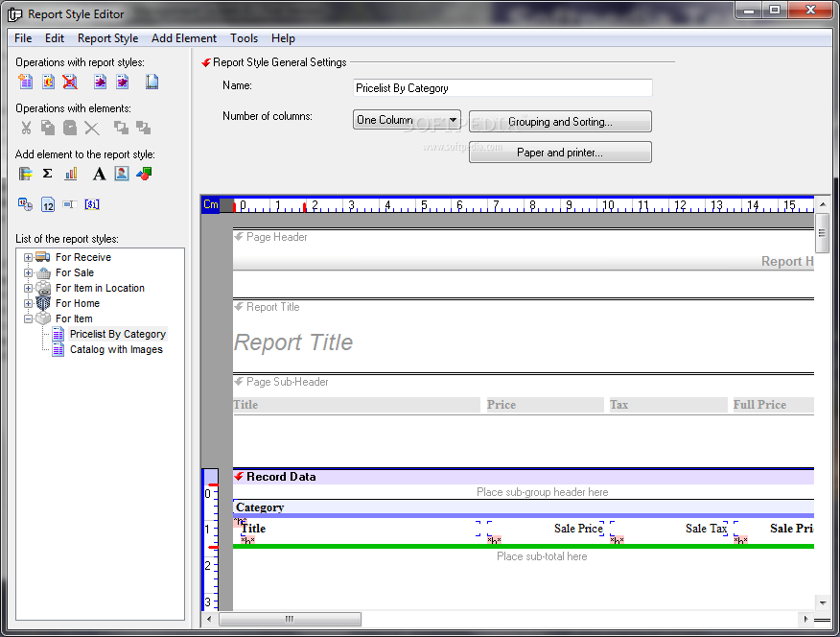Click the Send to back icon
The height and width of the screenshot is (637, 840).
(143, 128)
